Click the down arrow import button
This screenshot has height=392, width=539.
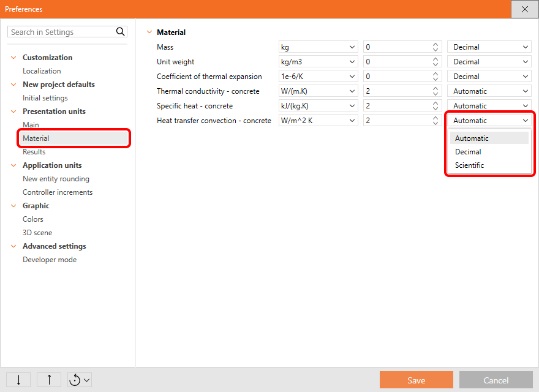(x=18, y=380)
